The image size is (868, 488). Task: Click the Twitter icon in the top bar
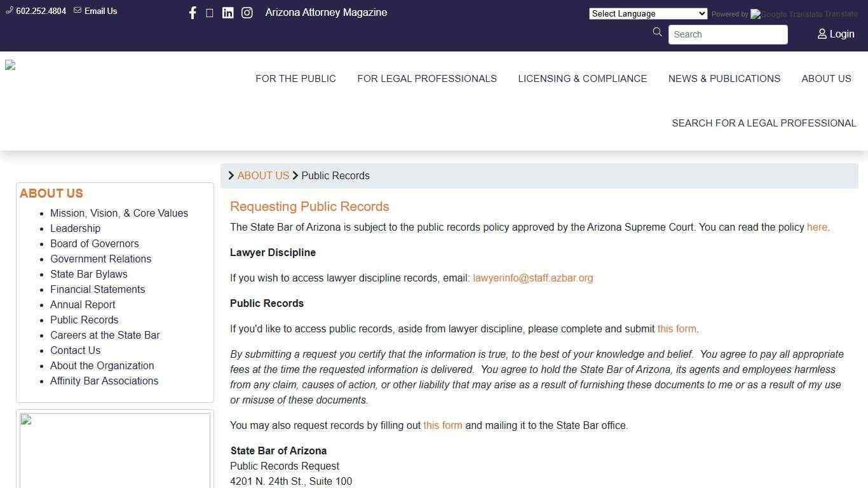(210, 12)
